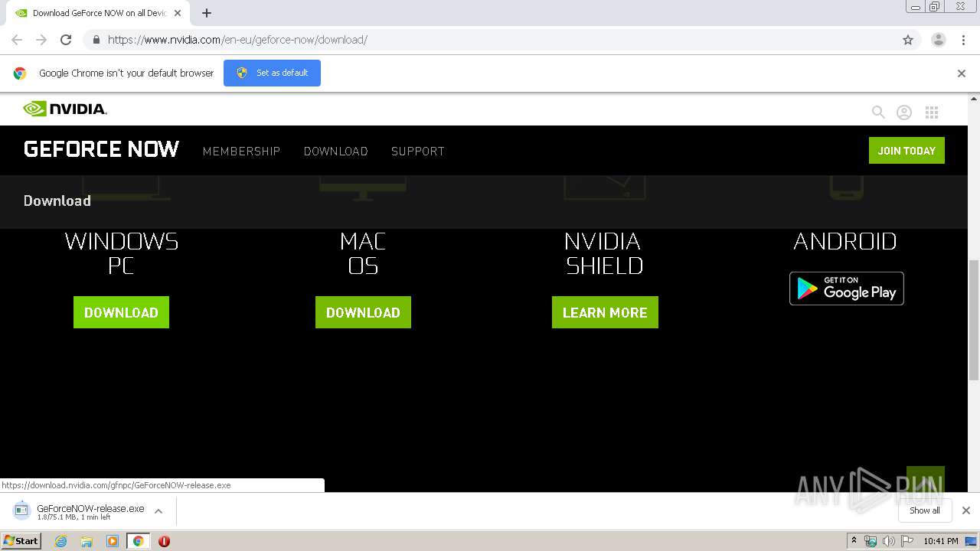Open the NVIDIA apps grid icon
Screen dimensions: 980x551
932,112
